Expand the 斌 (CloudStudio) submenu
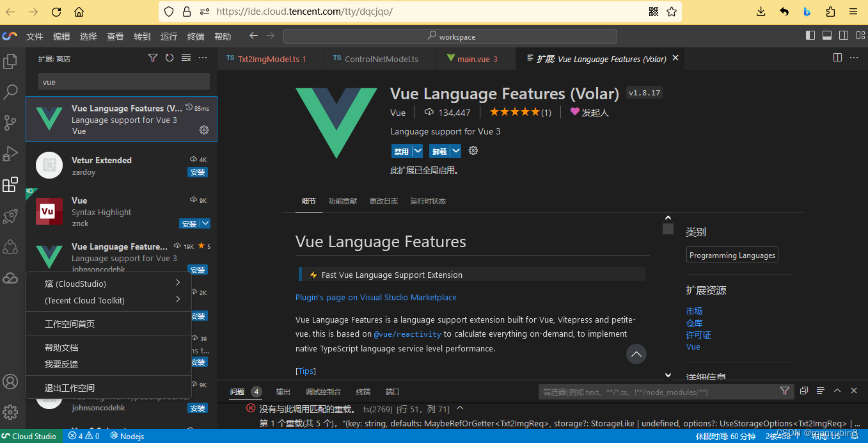 coord(178,283)
